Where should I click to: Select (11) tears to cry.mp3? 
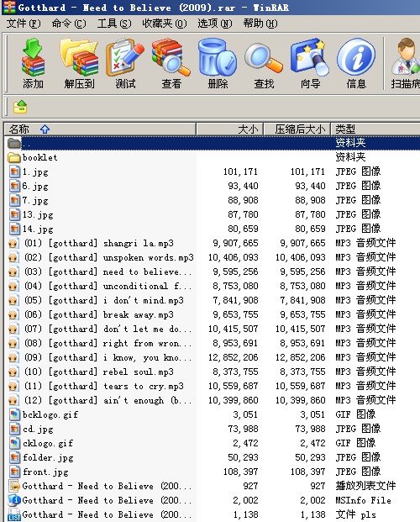104,387
